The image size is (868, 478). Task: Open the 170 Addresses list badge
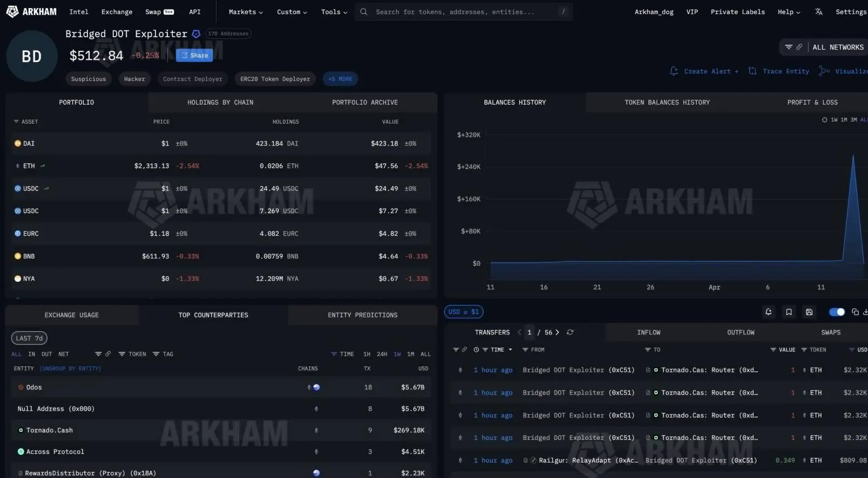coord(228,33)
